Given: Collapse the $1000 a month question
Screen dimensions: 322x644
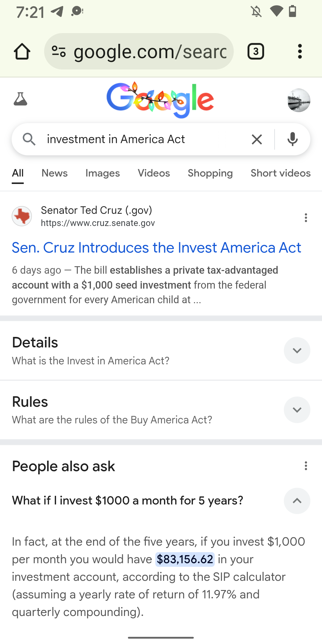Looking at the screenshot, I should [297, 501].
